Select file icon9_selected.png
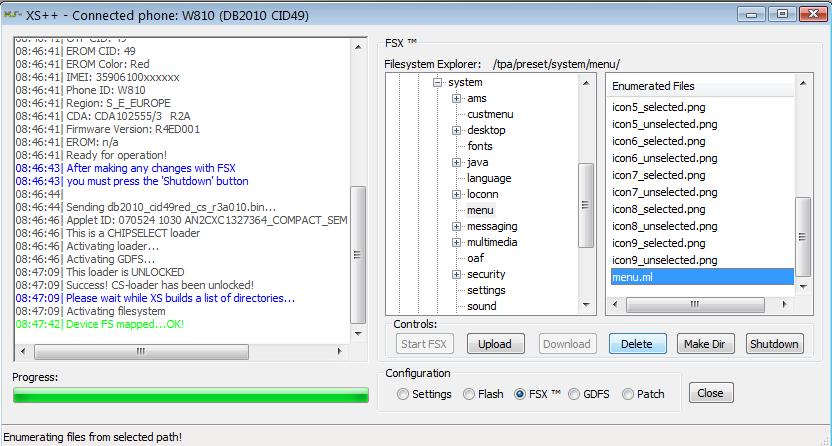832x446 pixels. coord(658,243)
